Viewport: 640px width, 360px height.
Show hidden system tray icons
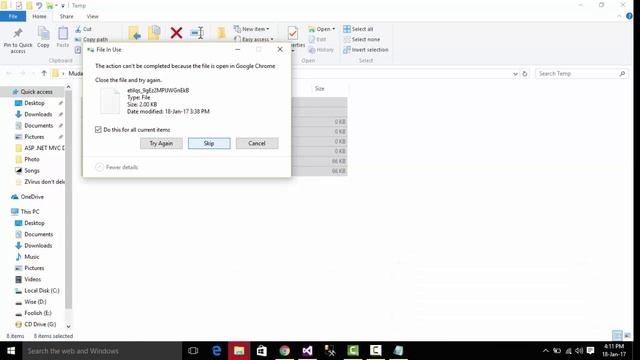[x=546, y=351]
